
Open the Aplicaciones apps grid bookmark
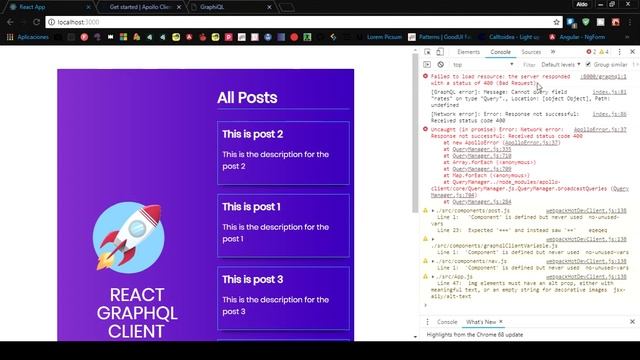(x=28, y=37)
